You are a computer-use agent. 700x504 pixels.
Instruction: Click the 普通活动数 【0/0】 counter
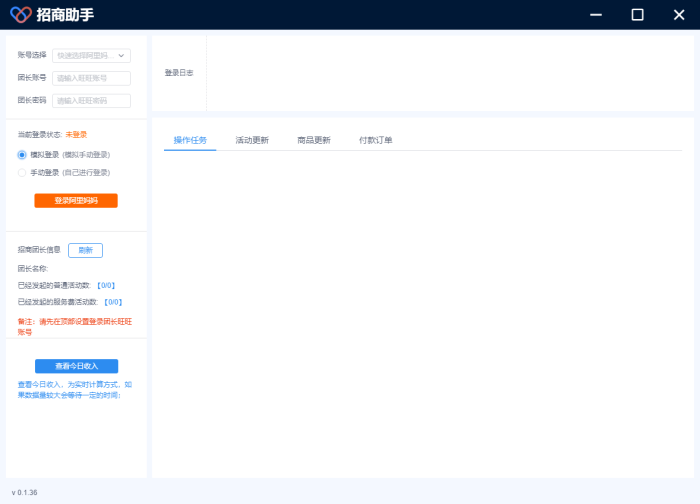(x=106, y=285)
